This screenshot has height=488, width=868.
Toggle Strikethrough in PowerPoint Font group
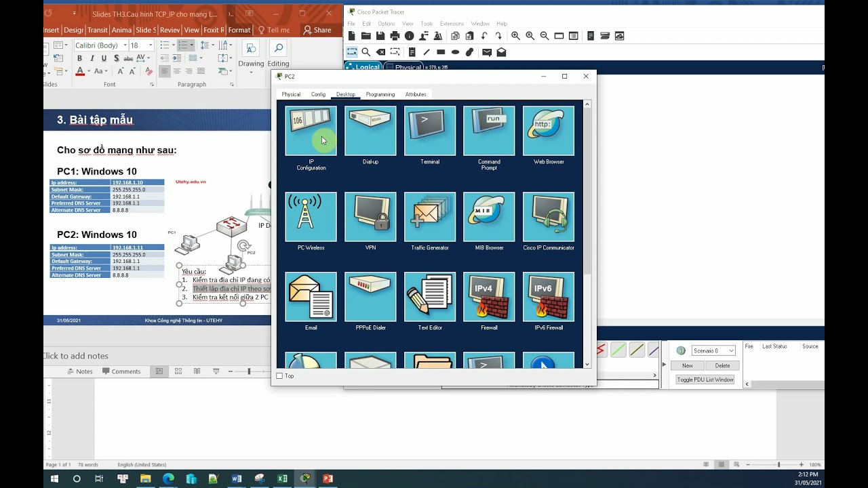128,59
